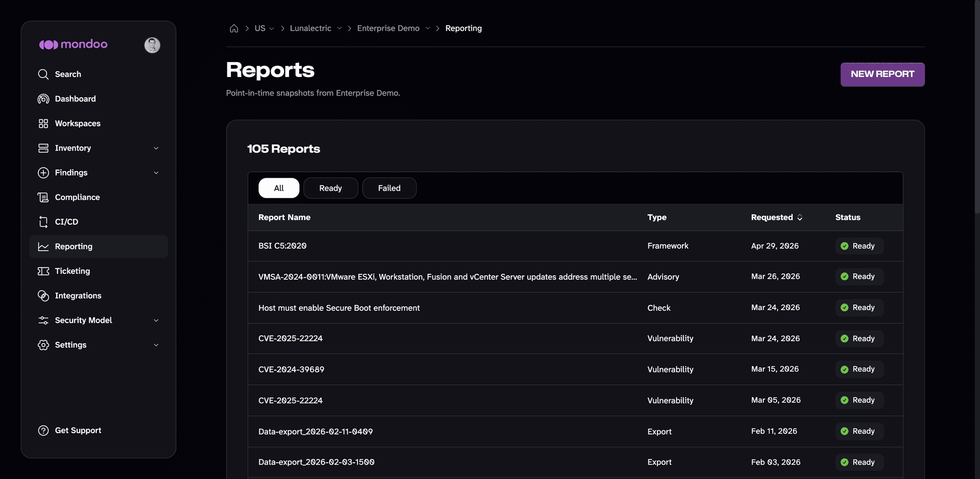Click the Ticketing ticket icon

point(43,271)
